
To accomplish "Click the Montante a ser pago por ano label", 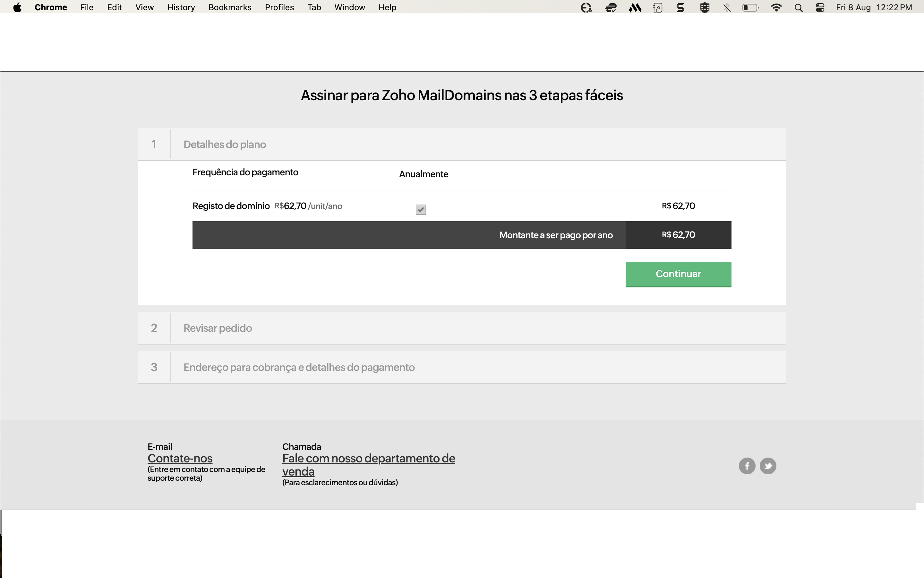I will click(556, 235).
